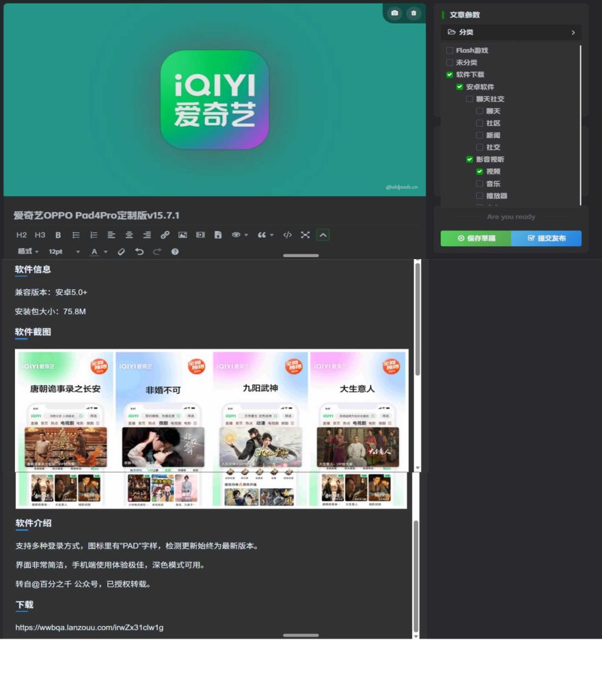Click the eye hidden-content icon
Screen dimensions: 602x700
click(x=236, y=235)
